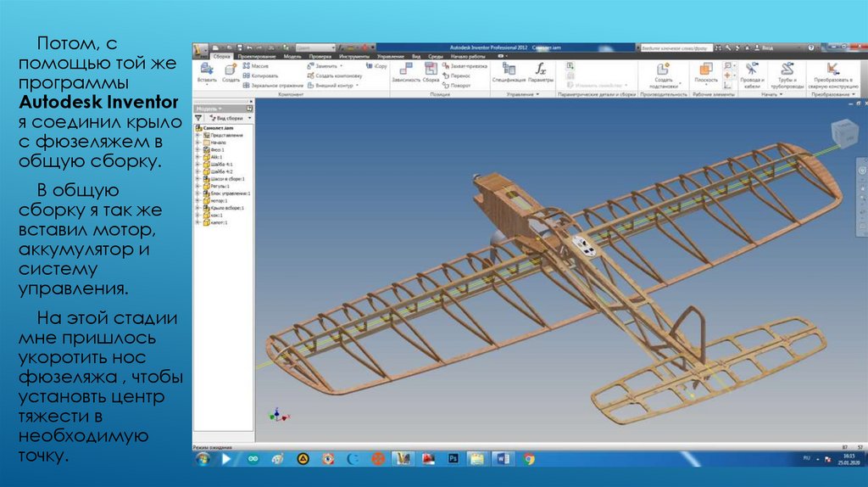Viewport: 868px width, 487px height.
Task: Open the Инструменты ribbon tab
Action: point(354,55)
